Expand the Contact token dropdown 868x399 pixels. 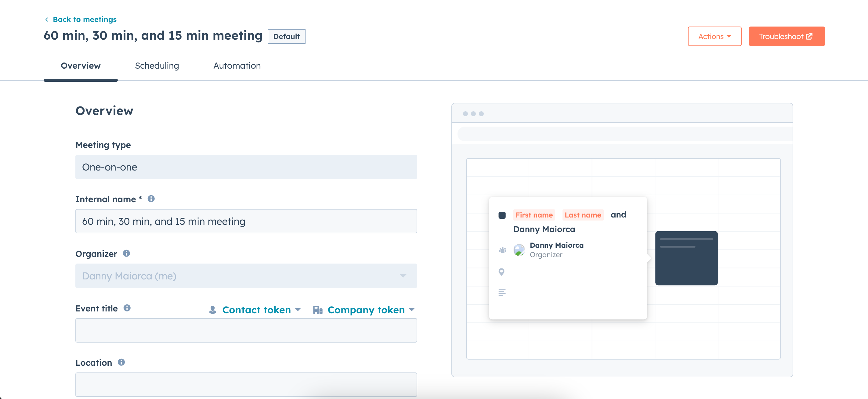298,309
